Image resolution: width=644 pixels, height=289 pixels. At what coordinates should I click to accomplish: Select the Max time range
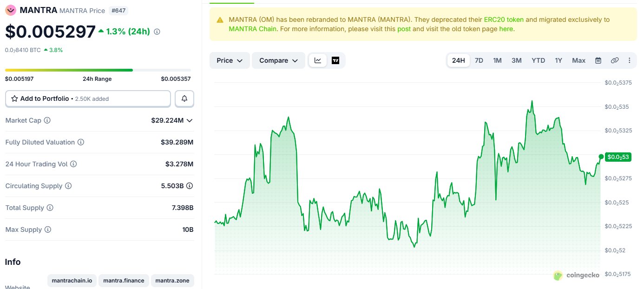(578, 60)
